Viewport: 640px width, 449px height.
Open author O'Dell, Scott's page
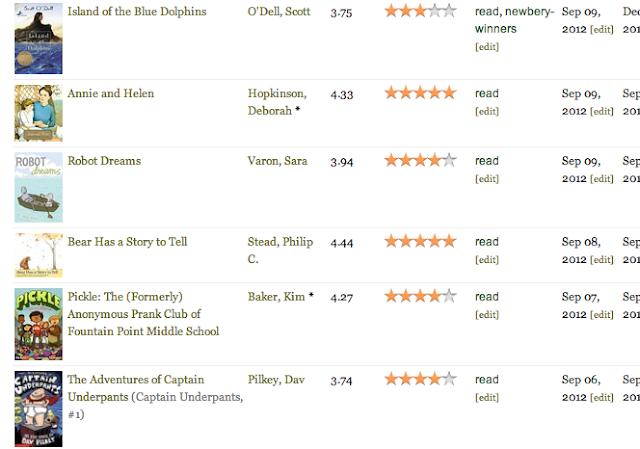pyautogui.click(x=279, y=11)
